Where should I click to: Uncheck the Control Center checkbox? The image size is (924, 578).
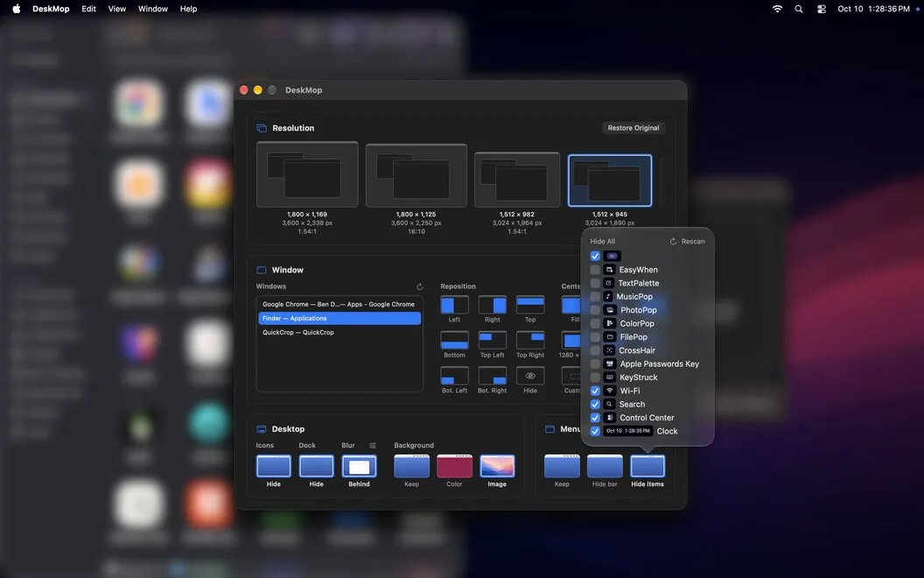tap(595, 418)
